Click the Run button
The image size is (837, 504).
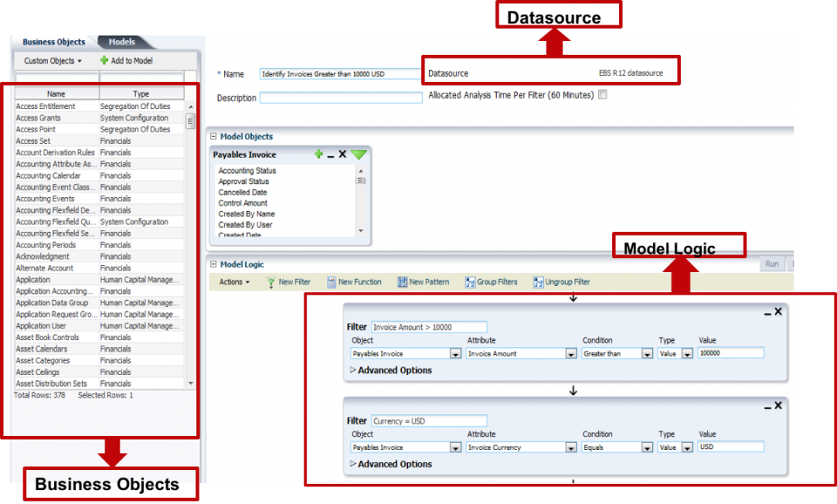(771, 263)
